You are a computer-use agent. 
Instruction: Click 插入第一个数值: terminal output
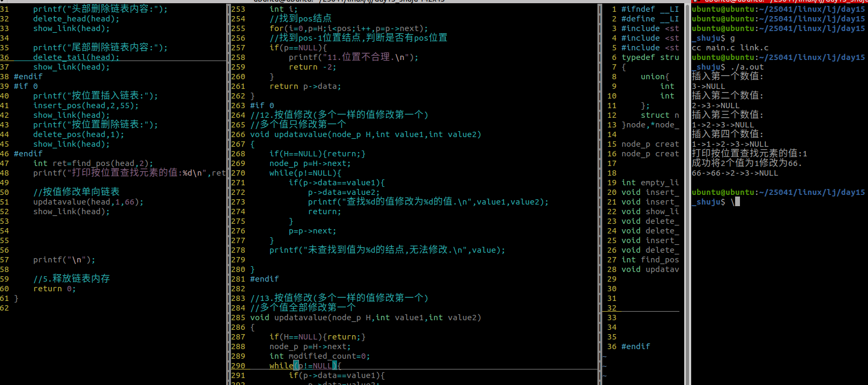click(728, 77)
